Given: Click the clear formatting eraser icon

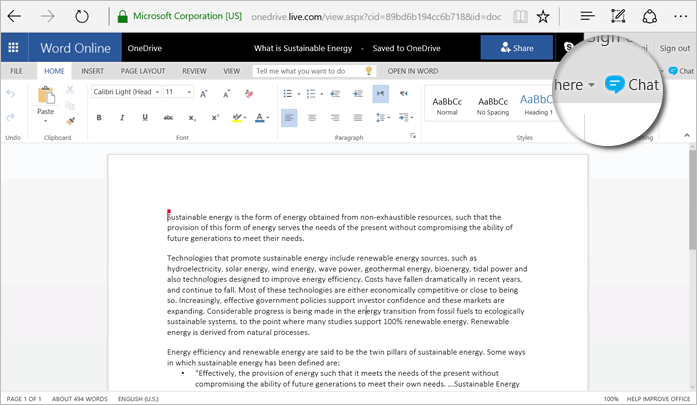Looking at the screenshot, I should point(247,92).
